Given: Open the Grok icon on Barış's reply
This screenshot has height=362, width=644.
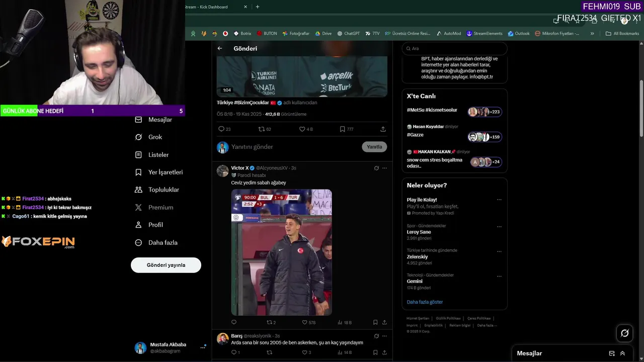Looking at the screenshot, I should click(x=376, y=336).
